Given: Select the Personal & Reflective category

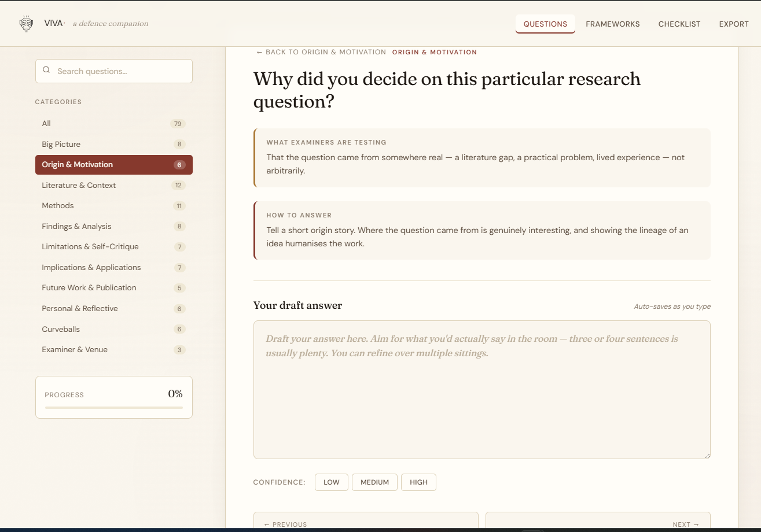Looking at the screenshot, I should pos(114,308).
